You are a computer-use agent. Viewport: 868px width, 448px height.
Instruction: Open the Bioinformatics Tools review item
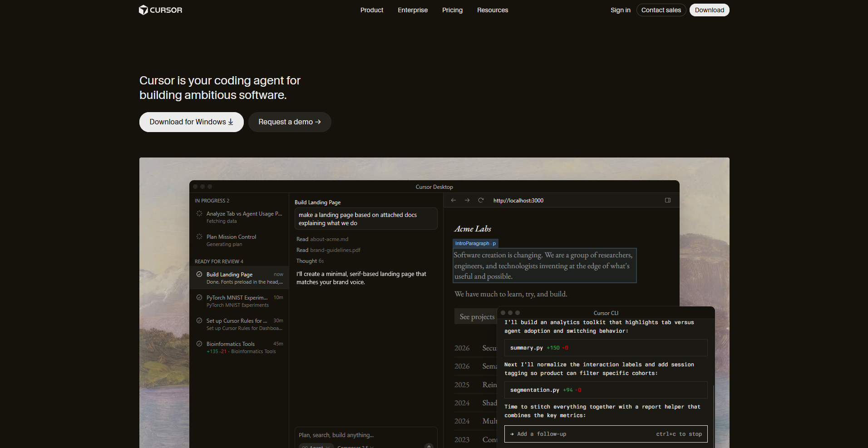(239, 347)
